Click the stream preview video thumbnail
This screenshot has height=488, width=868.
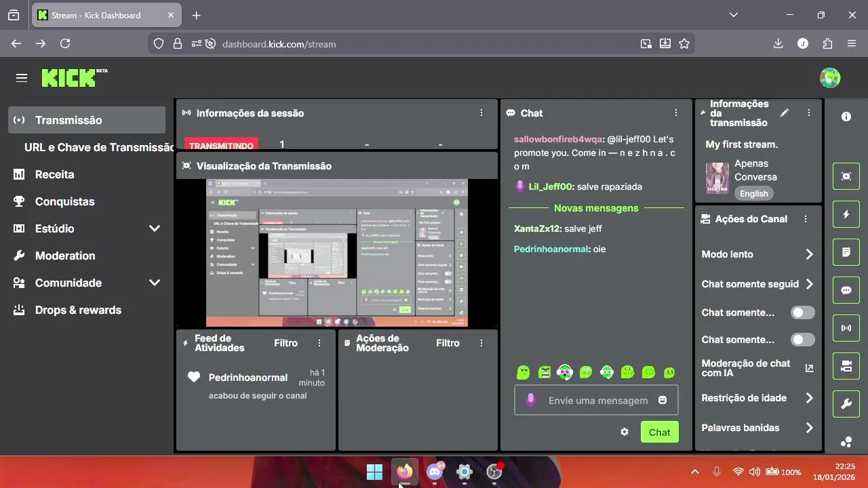point(336,253)
